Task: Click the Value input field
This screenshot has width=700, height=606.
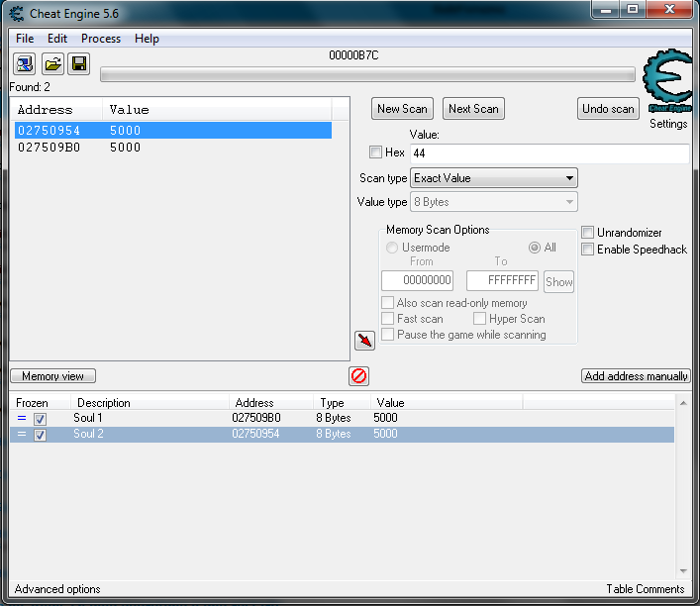Action: (549, 153)
